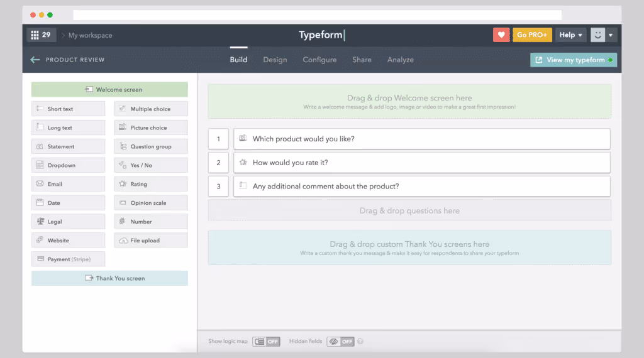Click the Go PRO+ button
Viewport: 644px width, 358px height.
(x=532, y=35)
